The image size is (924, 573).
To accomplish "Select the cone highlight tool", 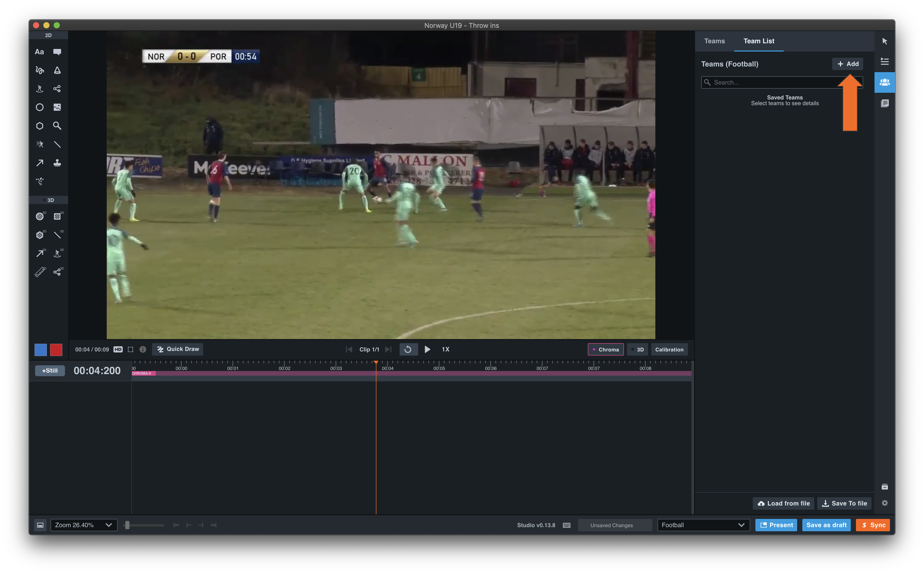I will pos(57,70).
